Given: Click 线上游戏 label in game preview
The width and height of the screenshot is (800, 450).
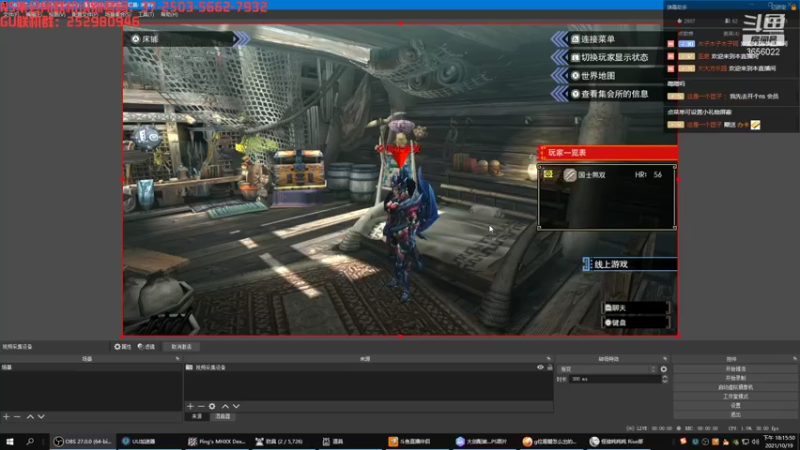Looking at the screenshot, I should coord(611,264).
